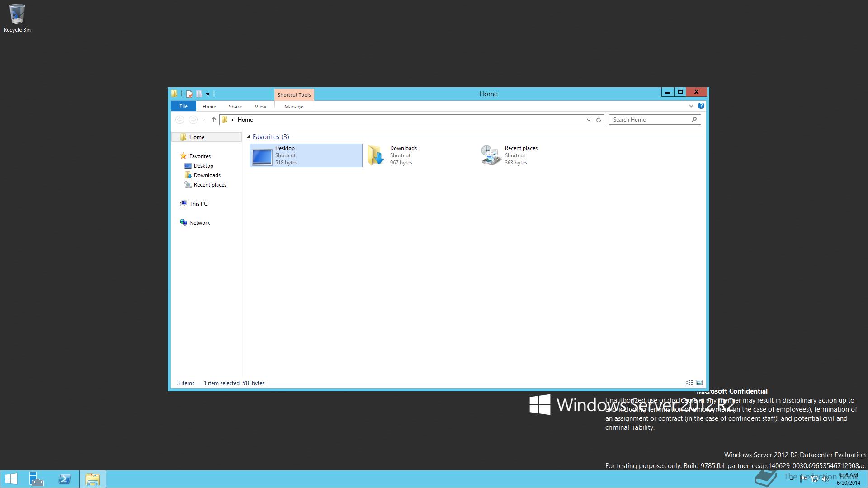Minimize the Home Explorer window

(667, 92)
